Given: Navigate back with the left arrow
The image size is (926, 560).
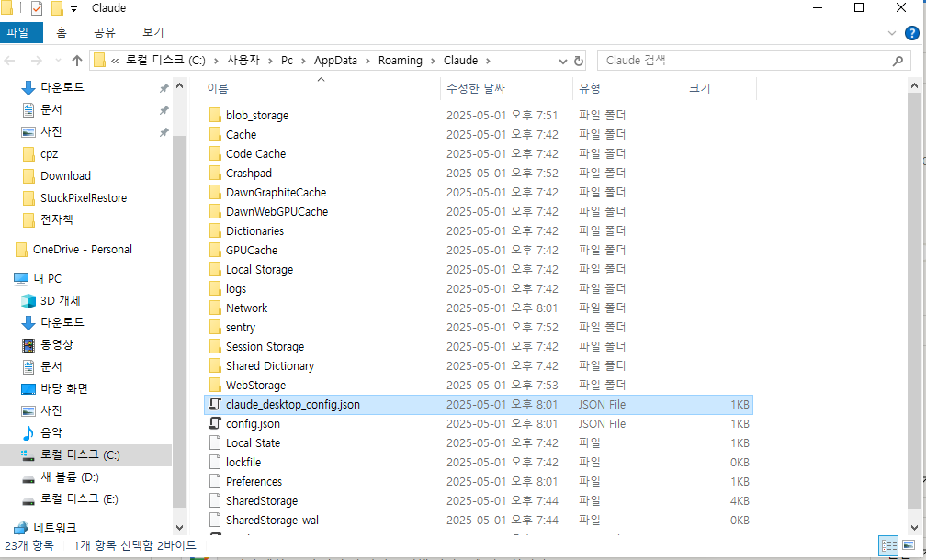Looking at the screenshot, I should (10, 61).
